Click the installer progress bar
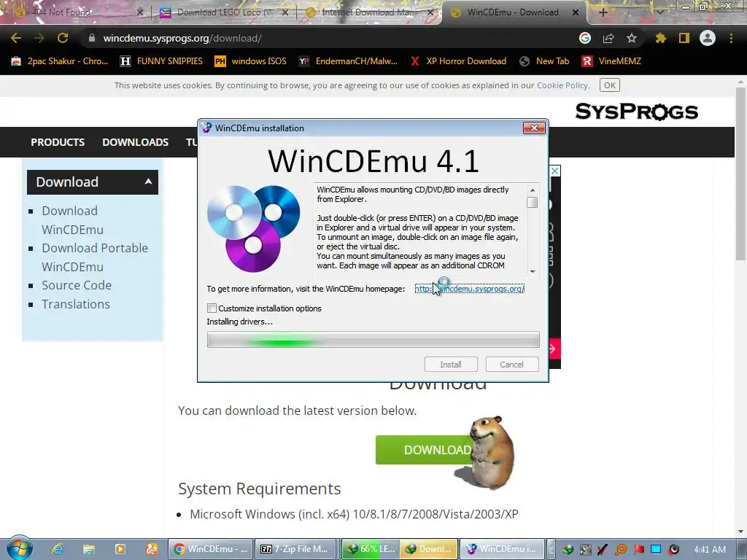Image resolution: width=747 pixels, height=560 pixels. pos(373,340)
